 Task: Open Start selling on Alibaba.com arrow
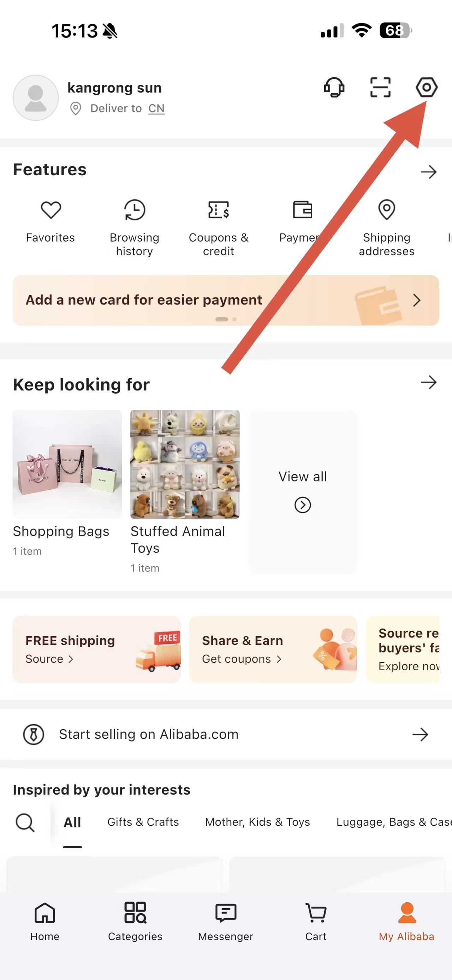(420, 734)
